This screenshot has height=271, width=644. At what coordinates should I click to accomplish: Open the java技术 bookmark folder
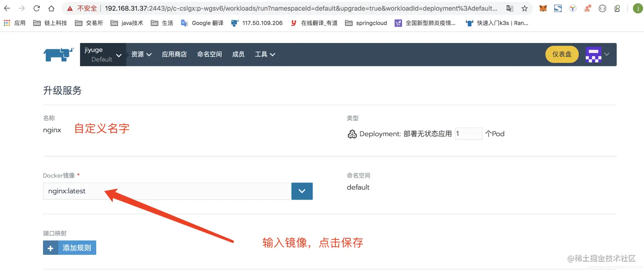126,23
